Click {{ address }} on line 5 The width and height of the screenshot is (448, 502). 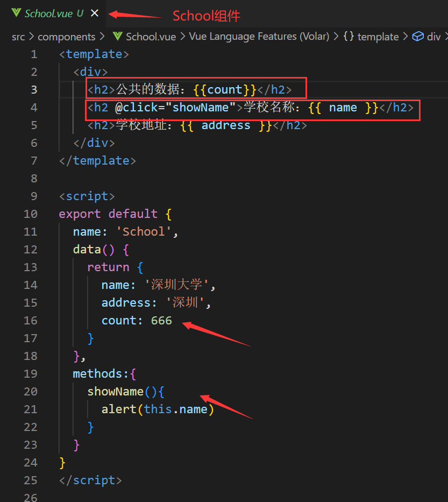(x=226, y=125)
